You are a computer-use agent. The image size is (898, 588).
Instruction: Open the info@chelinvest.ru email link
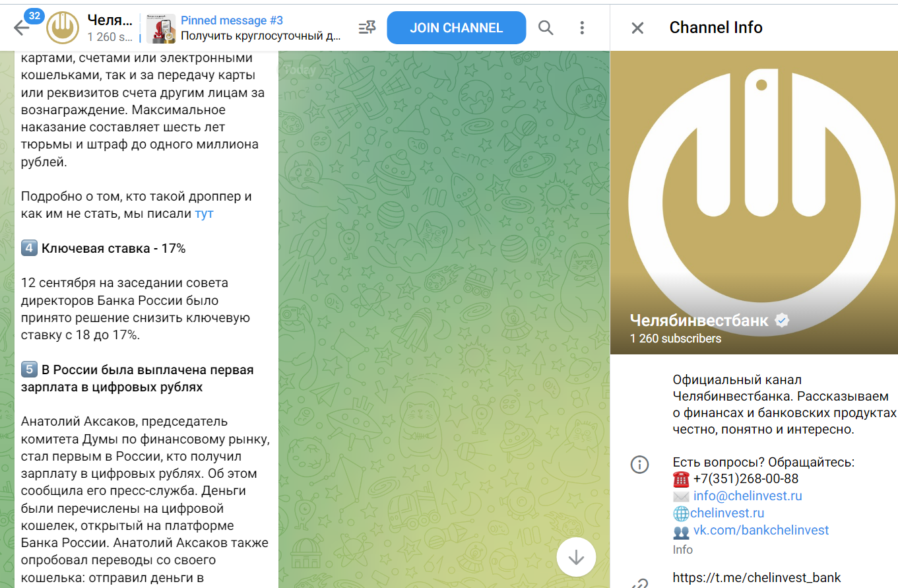click(747, 496)
